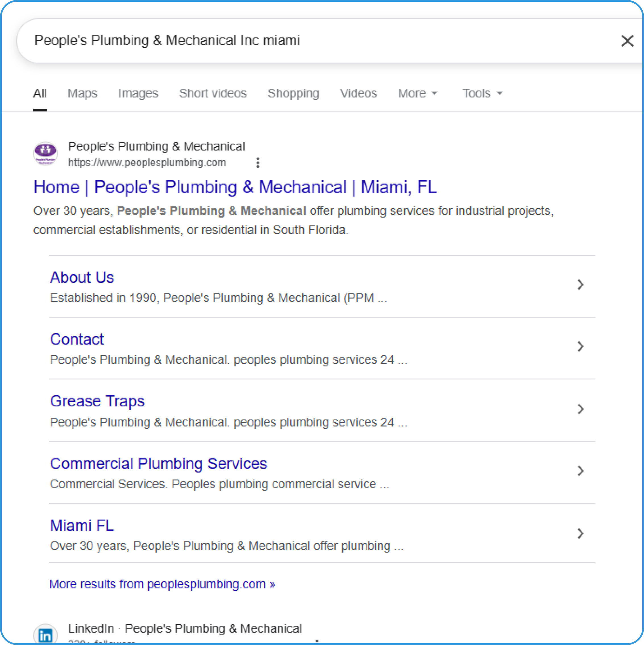Screen dimensions: 644x645
Task: Click the LinkedIn logo icon
Action: point(45,635)
